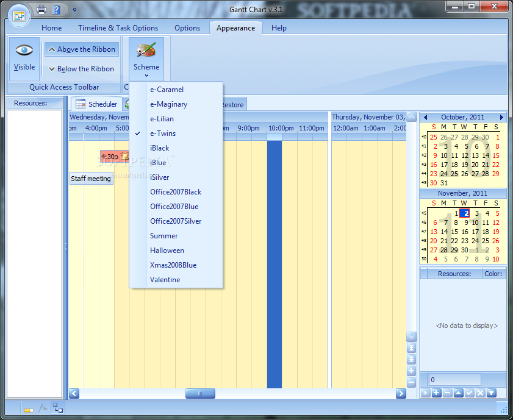Toggle Quick Access Toolbar Visible eye button
513x420 pixels.
(x=24, y=59)
